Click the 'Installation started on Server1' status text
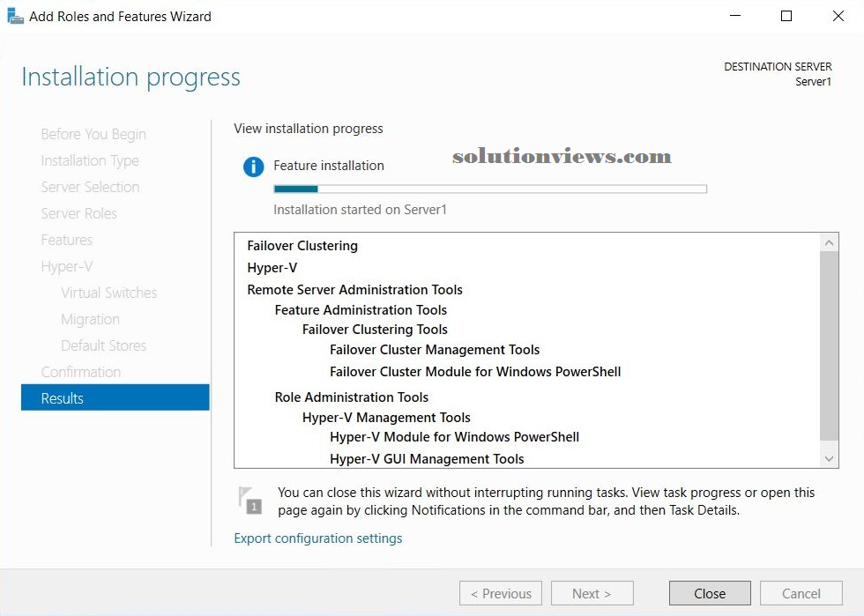Viewport: 864px width, 616px height. tap(361, 210)
